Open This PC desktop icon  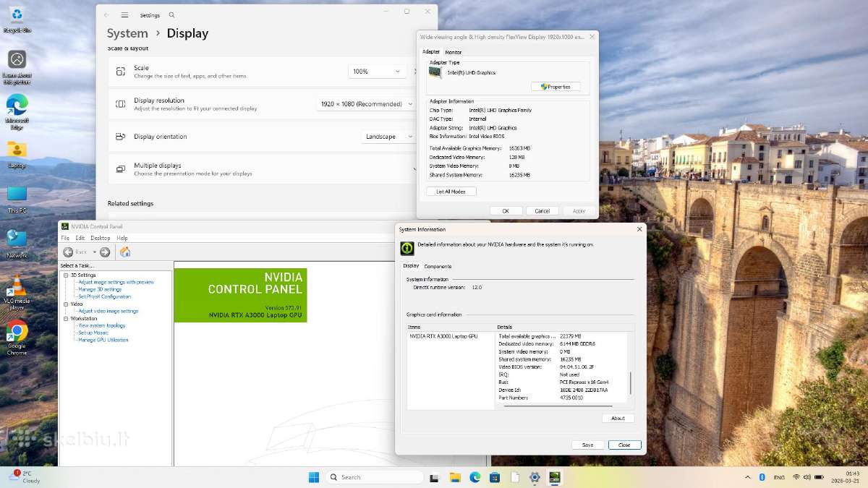[17, 198]
